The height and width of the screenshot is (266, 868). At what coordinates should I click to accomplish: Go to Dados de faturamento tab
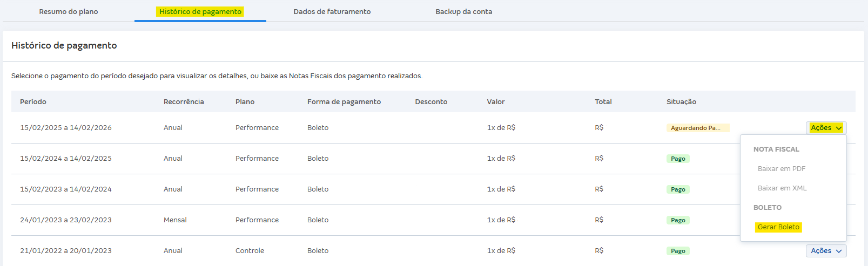pyautogui.click(x=332, y=11)
